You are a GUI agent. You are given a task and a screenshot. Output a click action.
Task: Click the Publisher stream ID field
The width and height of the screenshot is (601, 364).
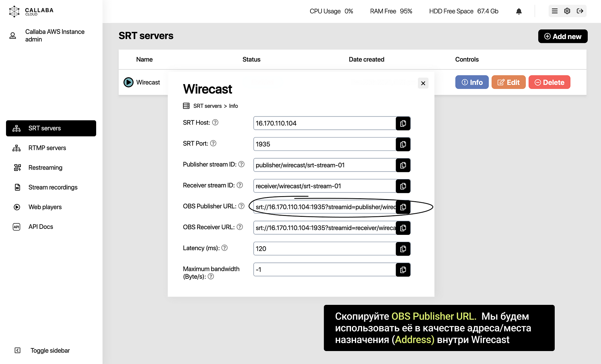click(x=325, y=165)
